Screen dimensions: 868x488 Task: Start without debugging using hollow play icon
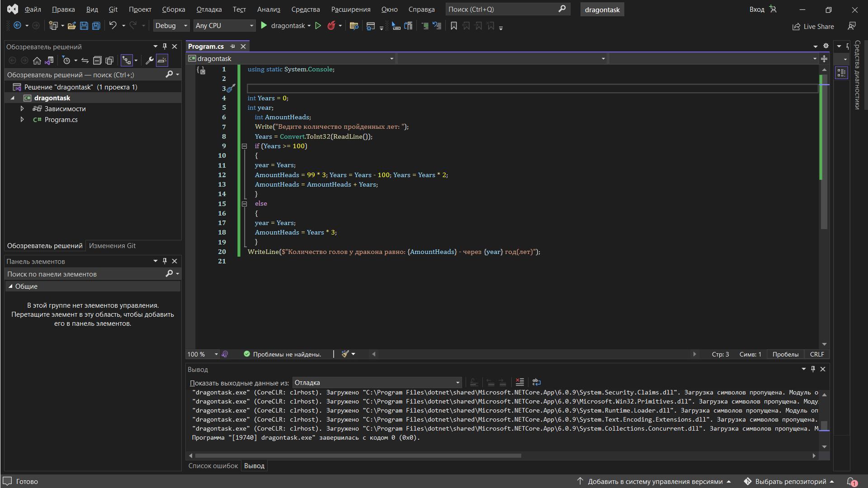tap(318, 26)
